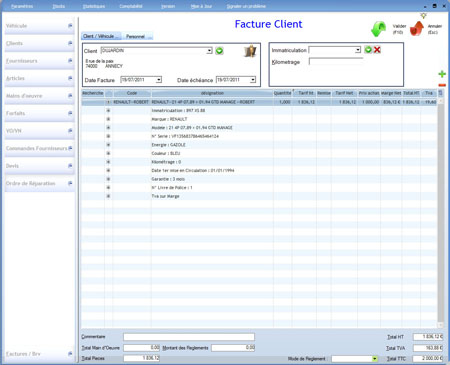The height and width of the screenshot is (365, 450).
Task: Open the Véhicule sidebar section
Action: (x=39, y=26)
